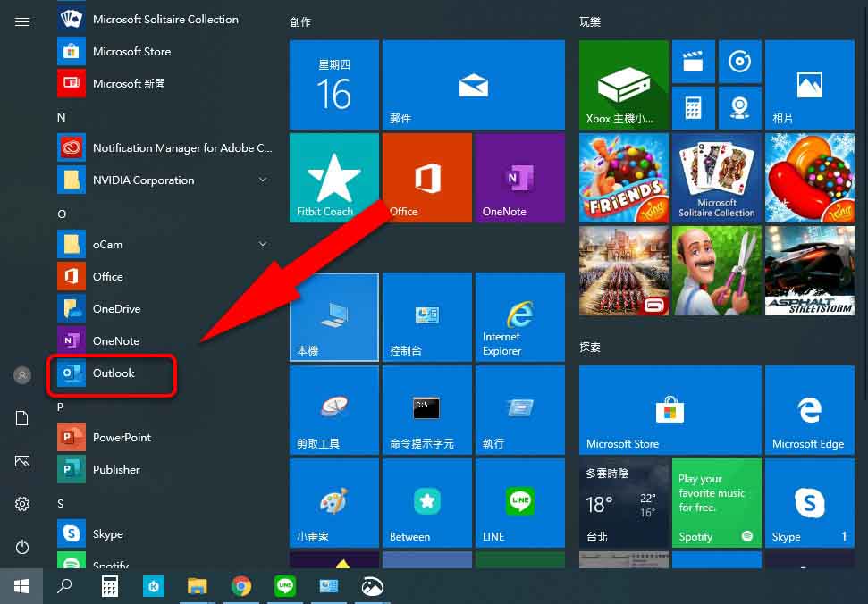The height and width of the screenshot is (604, 868).
Task: Launch the Internet Explorer tile
Action: pos(519,317)
